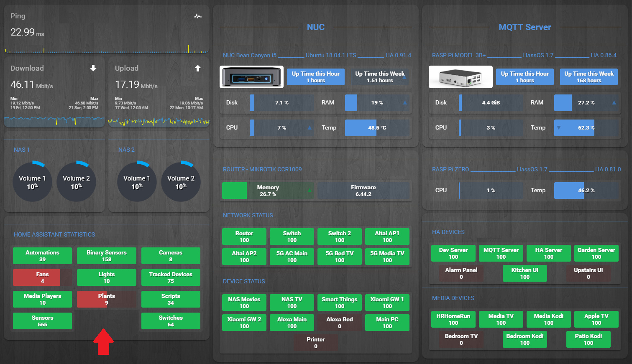Click the ping activity graph icon
The height and width of the screenshot is (364, 632).
coord(198,16)
